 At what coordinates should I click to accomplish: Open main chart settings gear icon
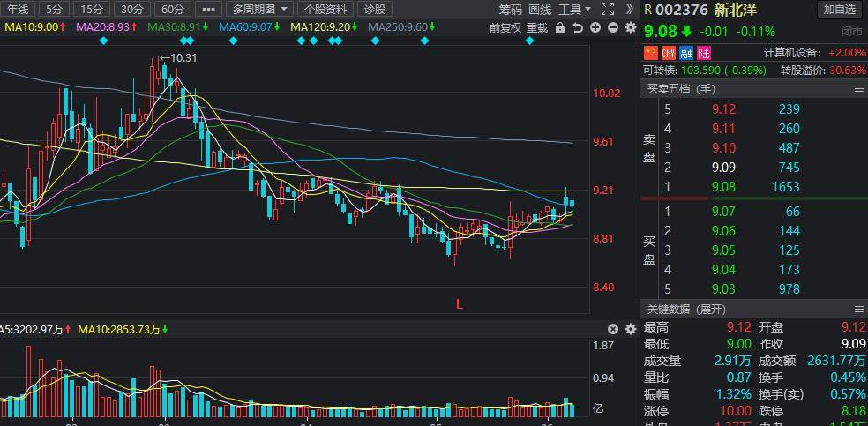[x=630, y=27]
